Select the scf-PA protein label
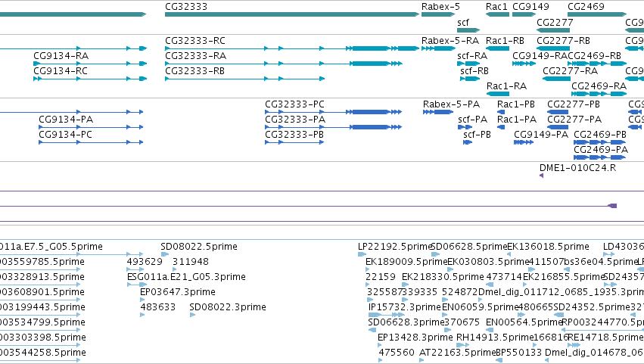Screen dimensions: 644x364 [473, 120]
